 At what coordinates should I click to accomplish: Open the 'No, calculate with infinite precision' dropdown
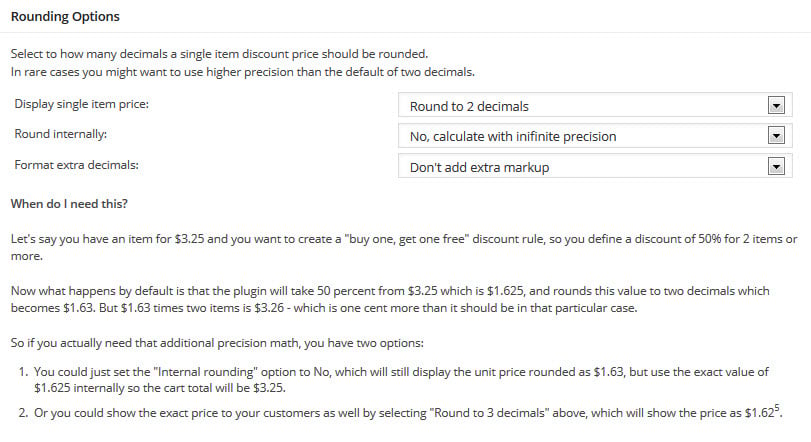pos(595,136)
